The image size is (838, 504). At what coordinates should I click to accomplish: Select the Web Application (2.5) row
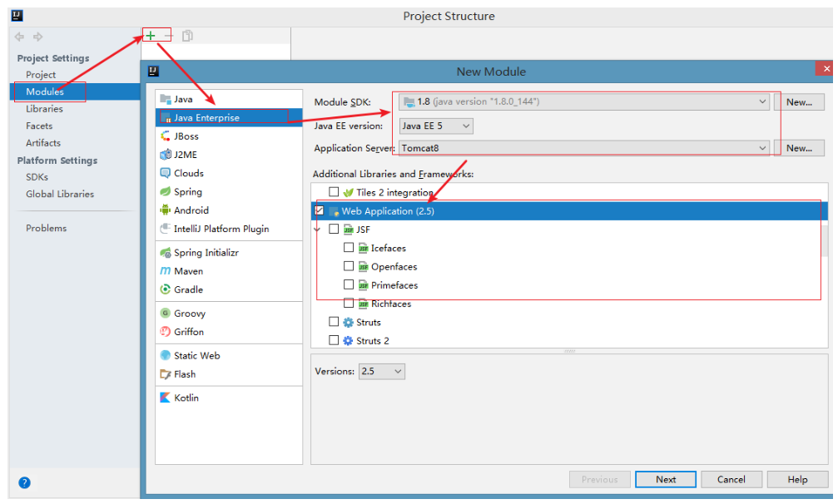pos(570,211)
